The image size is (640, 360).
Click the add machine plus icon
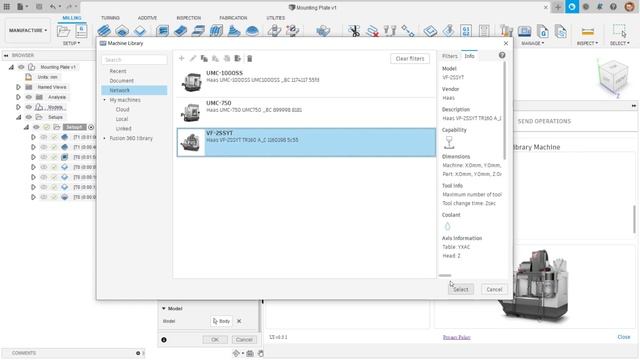coord(182,58)
